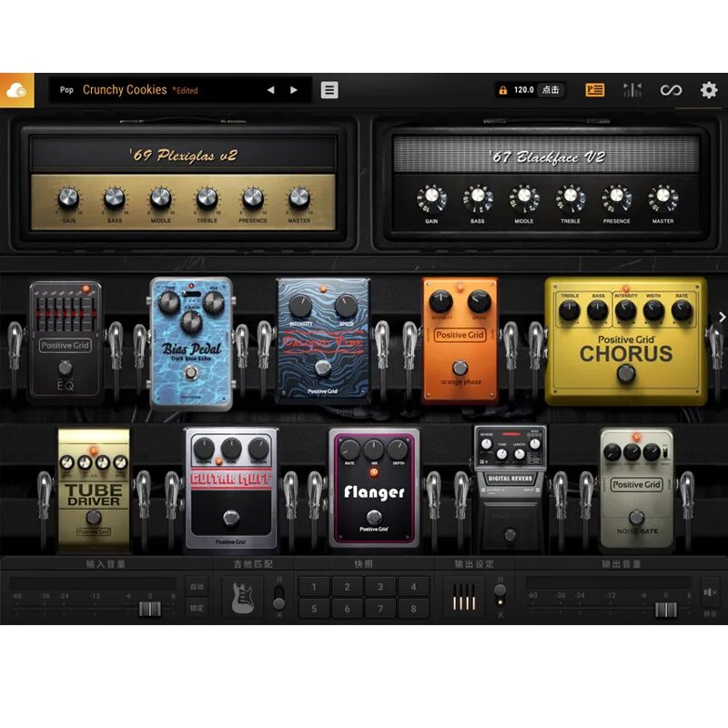Screen dimensions: 728x728
Task: Select snapshot 3
Action: point(380,586)
